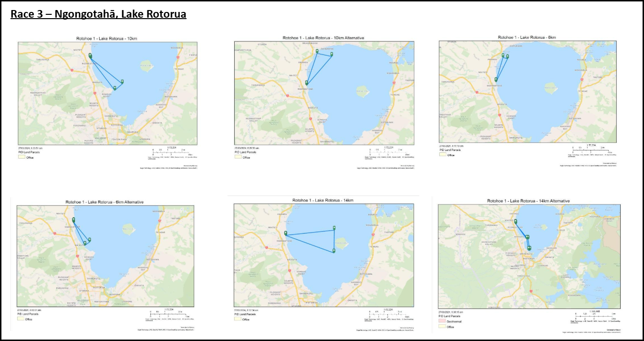Select the southeast marker on the 14km triangle course
Image resolution: width=644 pixels, height=341 pixels.
334,250
